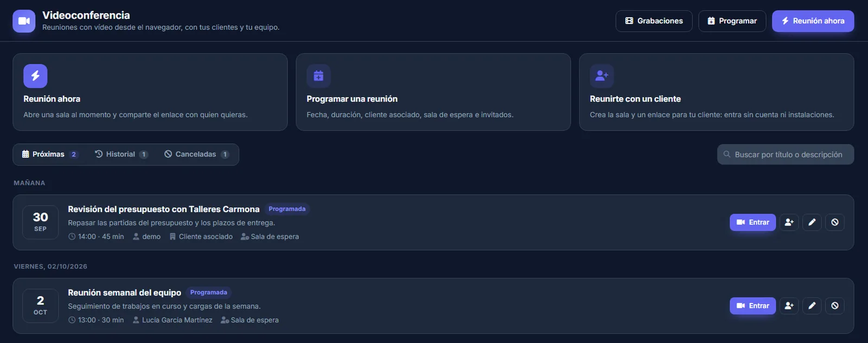Start a meeting with Reunión ahora button
The height and width of the screenshot is (343, 868).
click(813, 21)
